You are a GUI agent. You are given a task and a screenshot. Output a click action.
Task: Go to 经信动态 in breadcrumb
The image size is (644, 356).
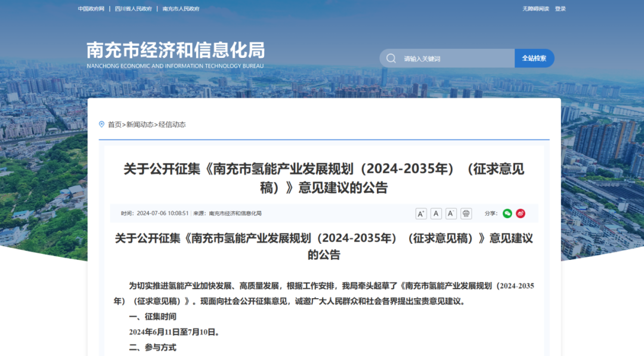click(x=172, y=125)
